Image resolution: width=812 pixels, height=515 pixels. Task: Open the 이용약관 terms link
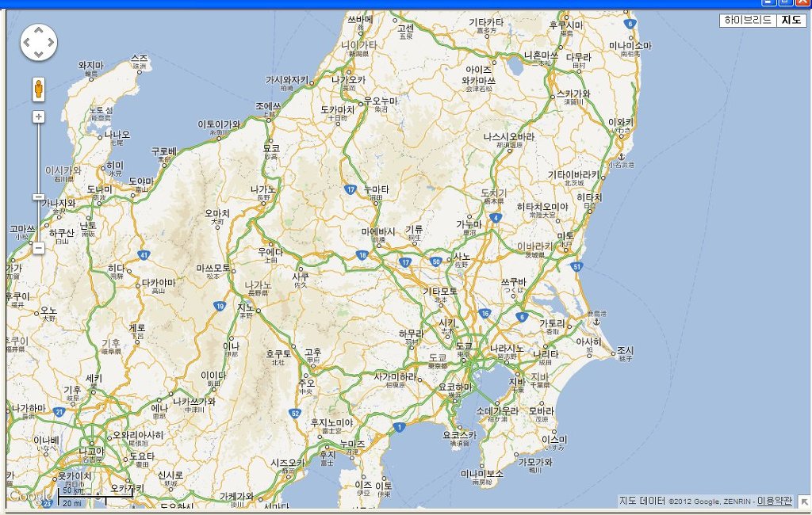(x=775, y=501)
